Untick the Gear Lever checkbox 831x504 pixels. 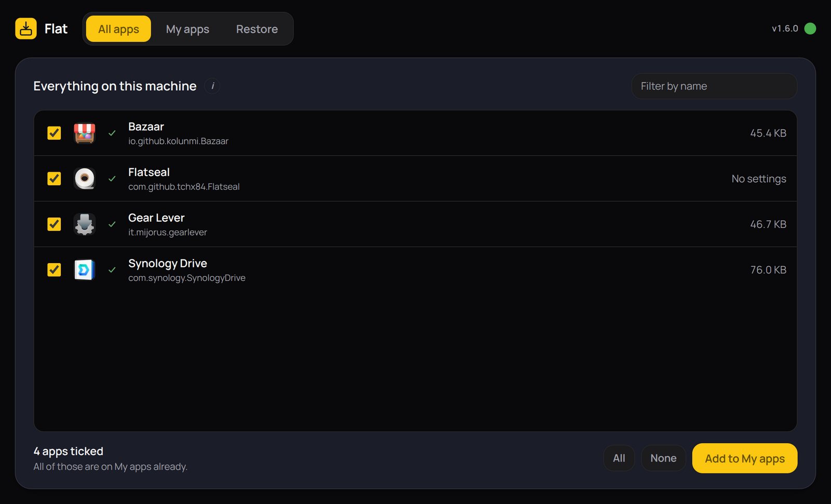54,224
